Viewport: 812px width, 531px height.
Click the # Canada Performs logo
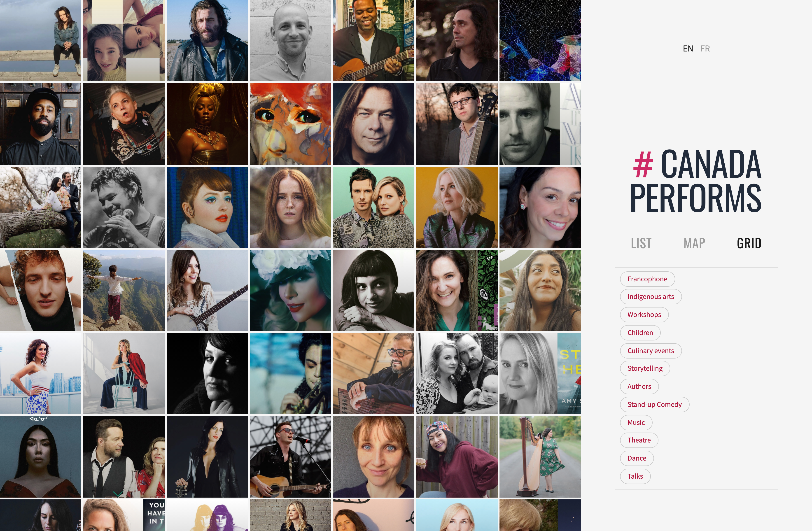click(x=696, y=180)
